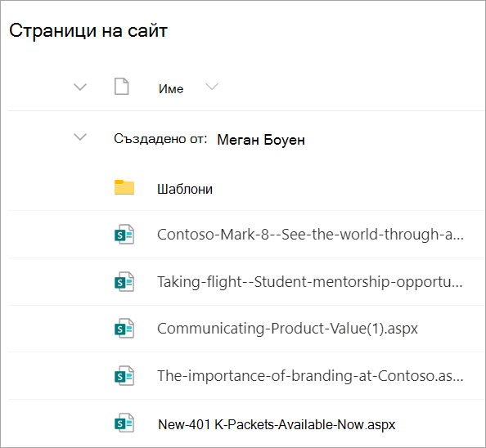This screenshot has height=448, width=486.
Task: Click the New-401 K-Packets page icon
Action: coord(124,423)
